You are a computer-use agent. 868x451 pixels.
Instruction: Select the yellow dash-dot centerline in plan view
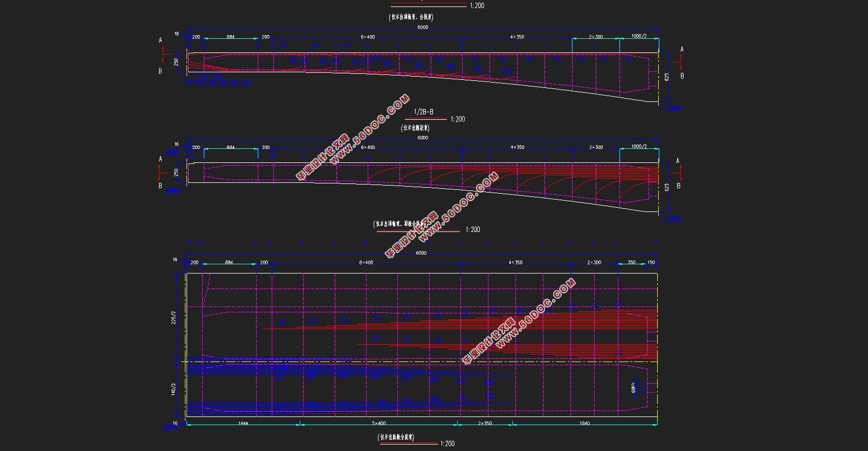pos(421,361)
